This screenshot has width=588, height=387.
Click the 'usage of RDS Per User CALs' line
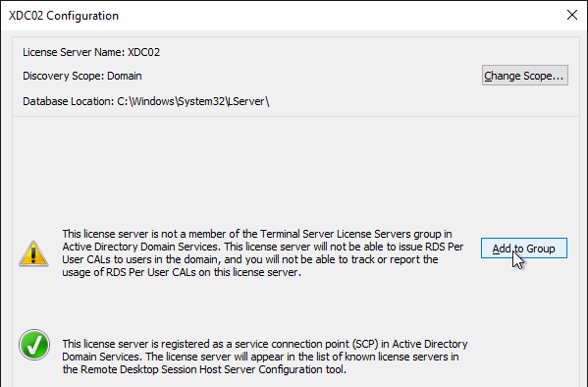(182, 272)
